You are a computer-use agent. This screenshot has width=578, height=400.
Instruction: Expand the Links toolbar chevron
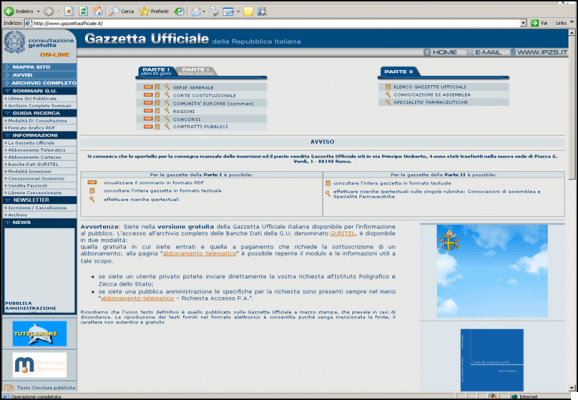572,22
